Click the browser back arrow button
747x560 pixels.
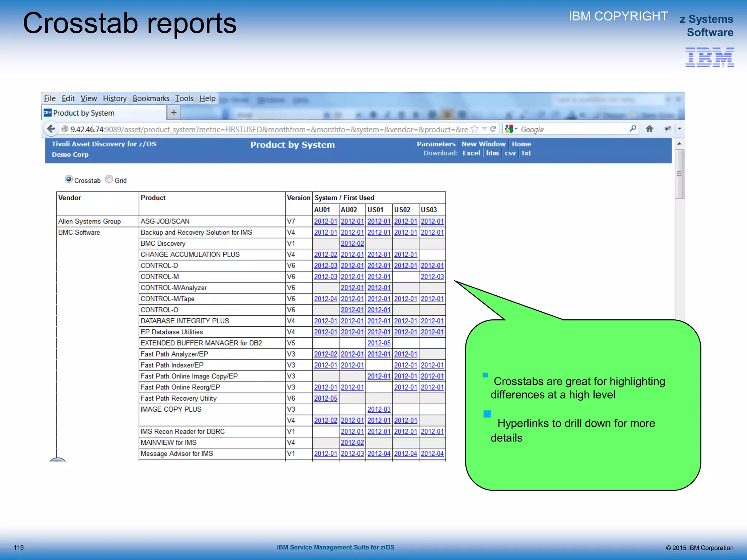pyautogui.click(x=51, y=129)
